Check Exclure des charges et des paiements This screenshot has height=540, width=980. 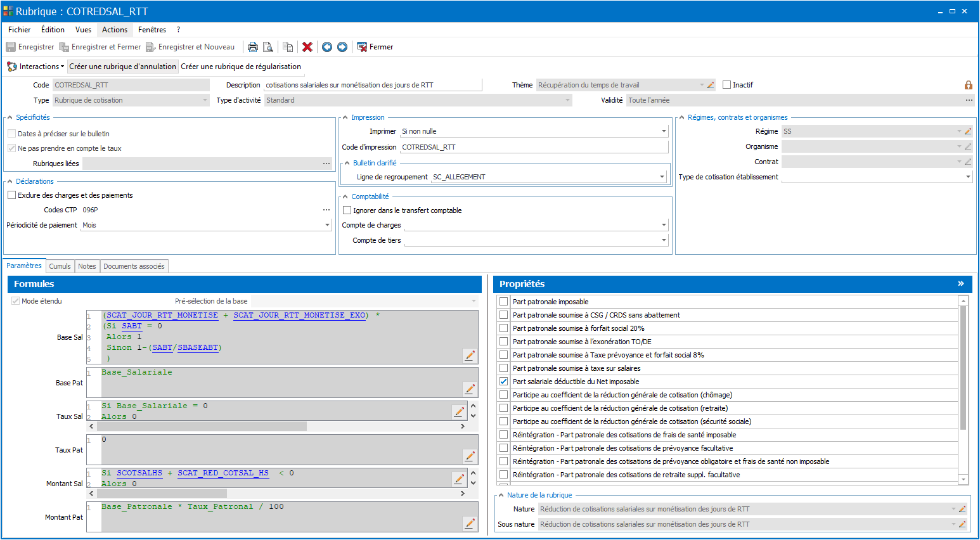[x=11, y=195]
